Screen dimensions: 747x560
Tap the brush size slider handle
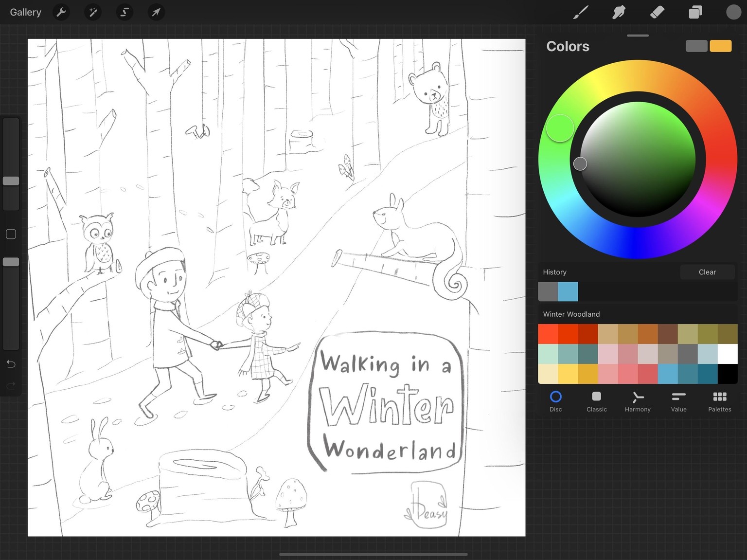[x=11, y=181]
